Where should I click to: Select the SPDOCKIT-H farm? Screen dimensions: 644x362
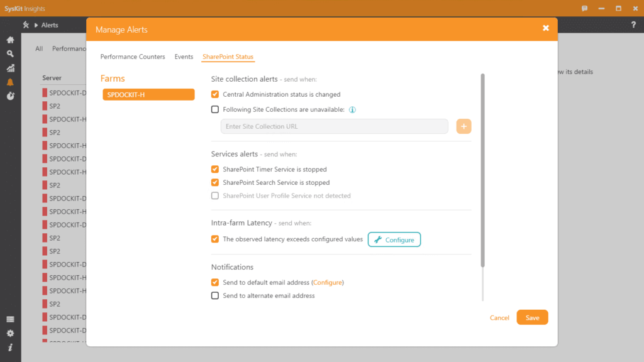point(148,94)
